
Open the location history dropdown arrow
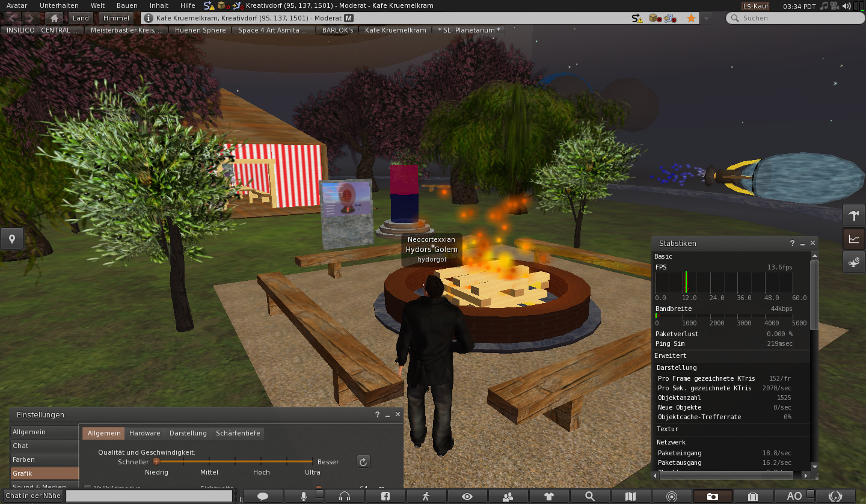coord(707,18)
